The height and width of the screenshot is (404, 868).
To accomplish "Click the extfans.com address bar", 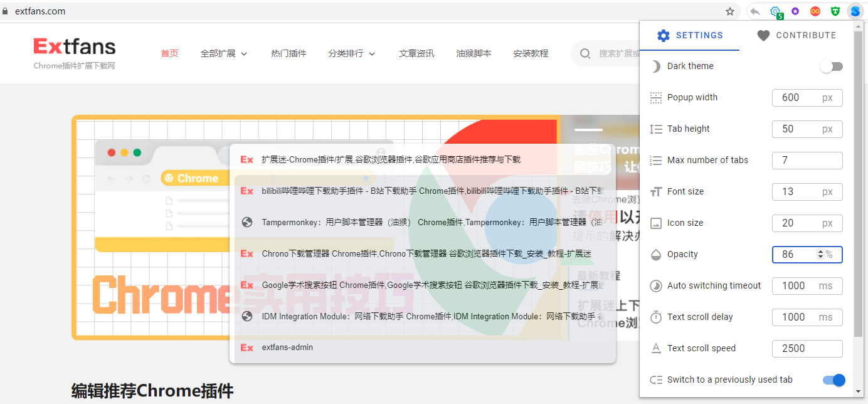I will pyautogui.click(x=370, y=11).
